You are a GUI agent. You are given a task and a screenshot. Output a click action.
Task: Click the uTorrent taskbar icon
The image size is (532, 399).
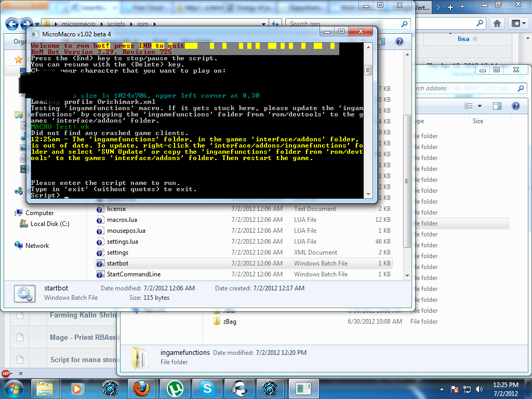[172, 388]
